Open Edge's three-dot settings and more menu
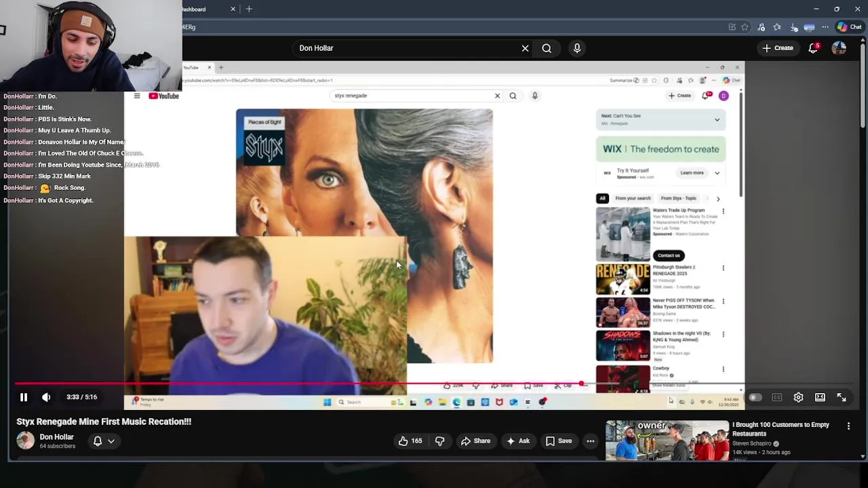868x488 pixels. 825,27
